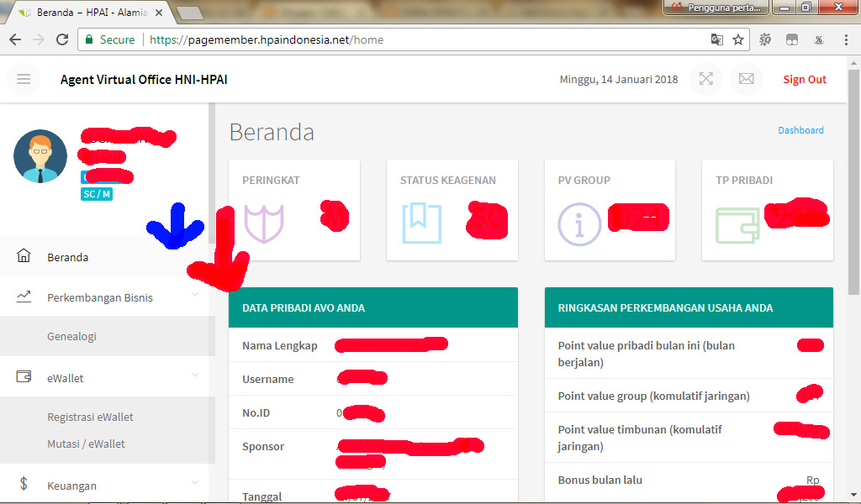Open a new browser tab
This screenshot has width=861, height=504.
190,13
